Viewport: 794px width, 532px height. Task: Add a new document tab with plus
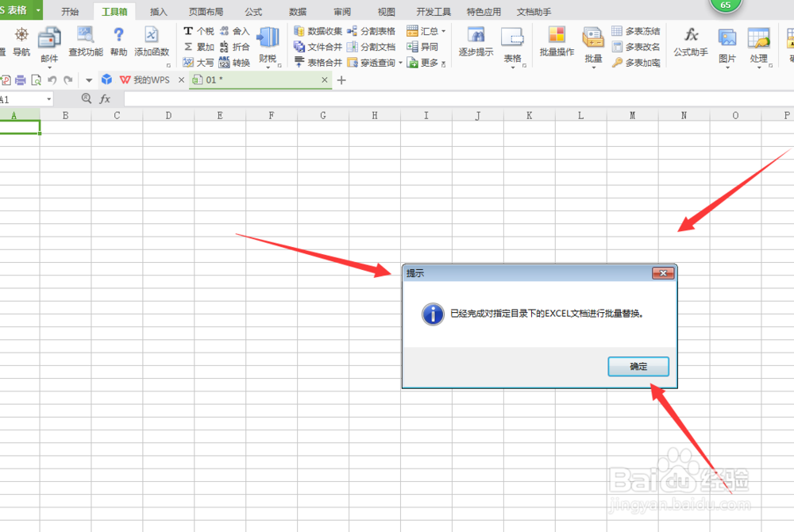341,80
